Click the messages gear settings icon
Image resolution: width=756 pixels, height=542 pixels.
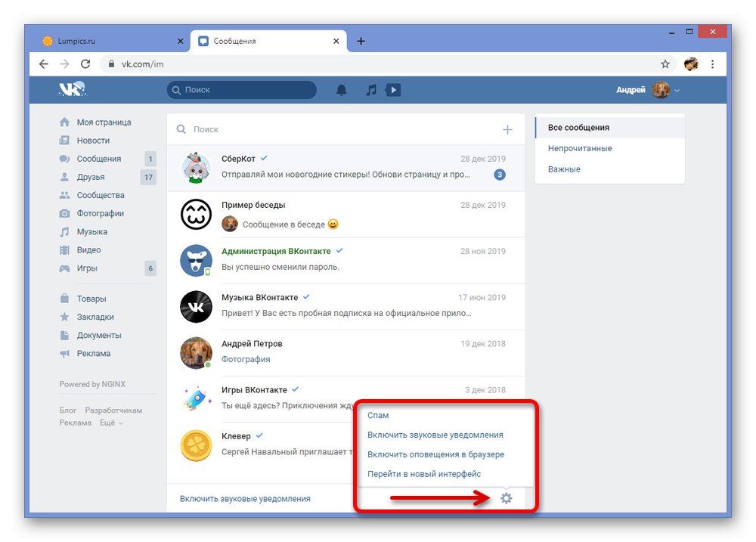tap(506, 498)
